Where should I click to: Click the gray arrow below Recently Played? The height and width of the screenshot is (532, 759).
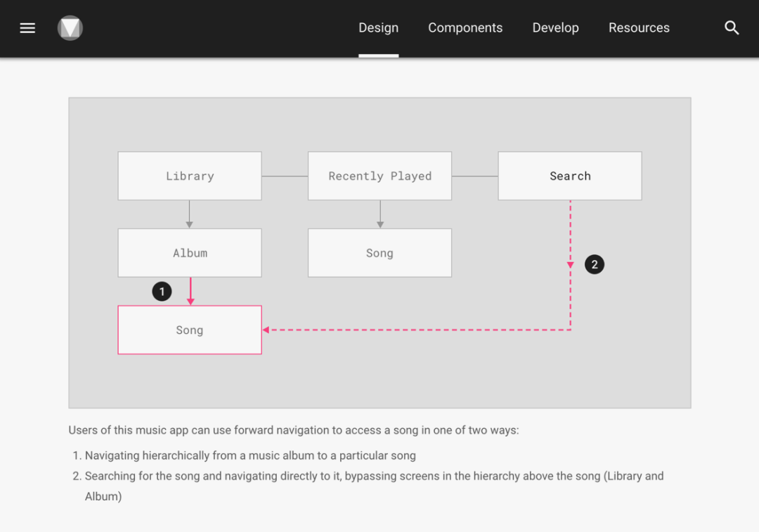(x=380, y=214)
